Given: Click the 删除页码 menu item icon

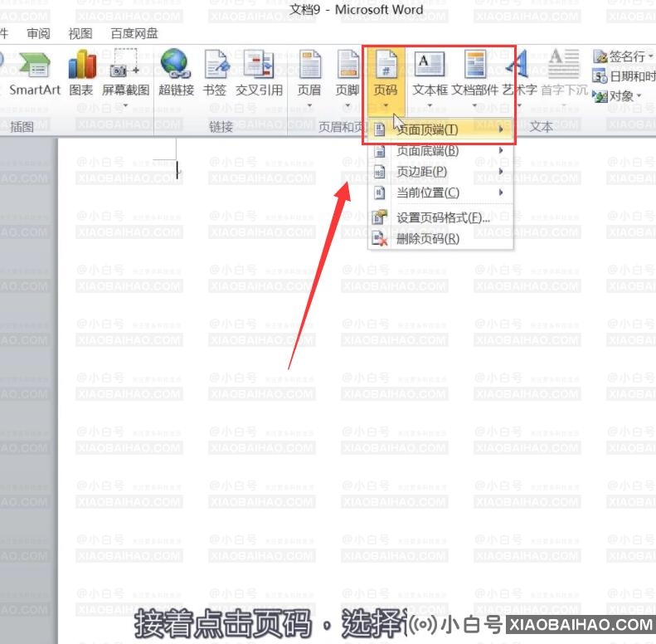Looking at the screenshot, I should click(x=380, y=239).
